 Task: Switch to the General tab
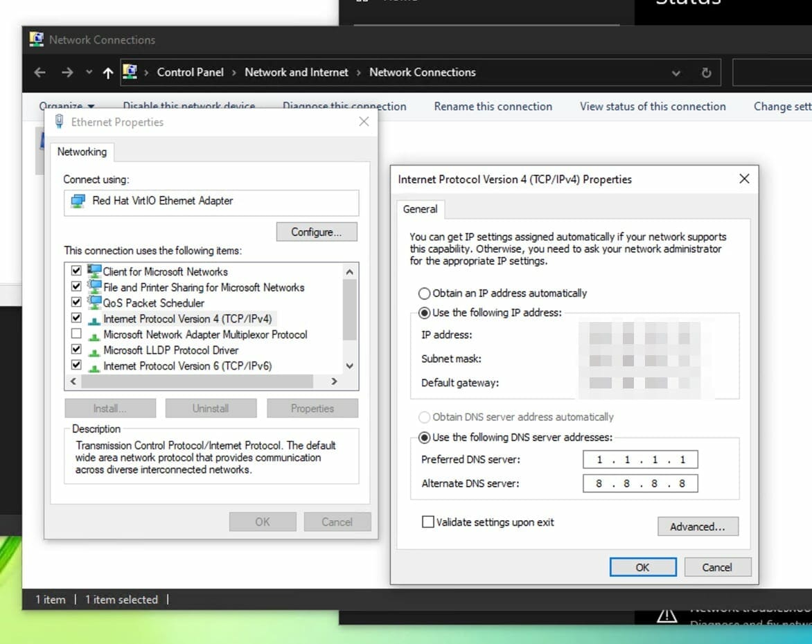(x=420, y=209)
